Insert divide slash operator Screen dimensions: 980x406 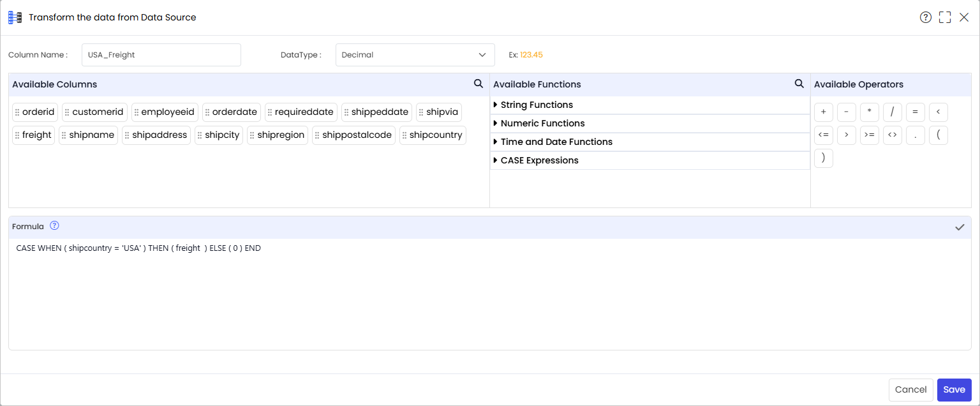pyautogui.click(x=893, y=112)
